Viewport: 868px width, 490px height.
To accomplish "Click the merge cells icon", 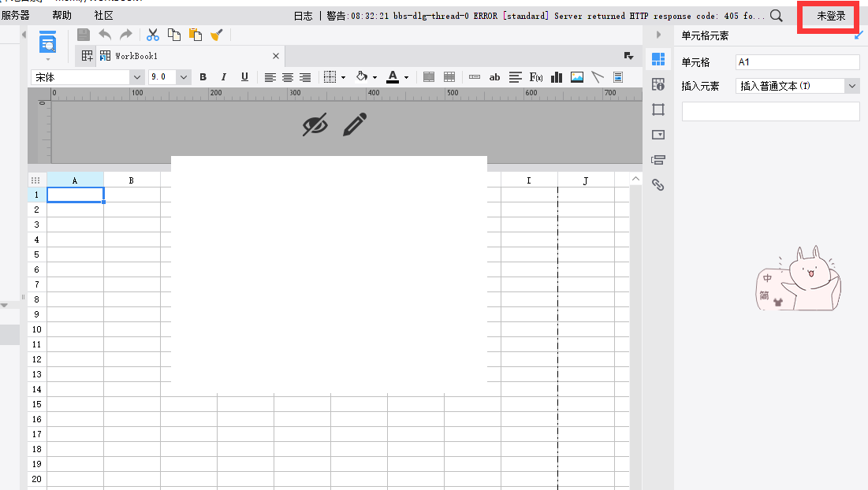I will (428, 77).
